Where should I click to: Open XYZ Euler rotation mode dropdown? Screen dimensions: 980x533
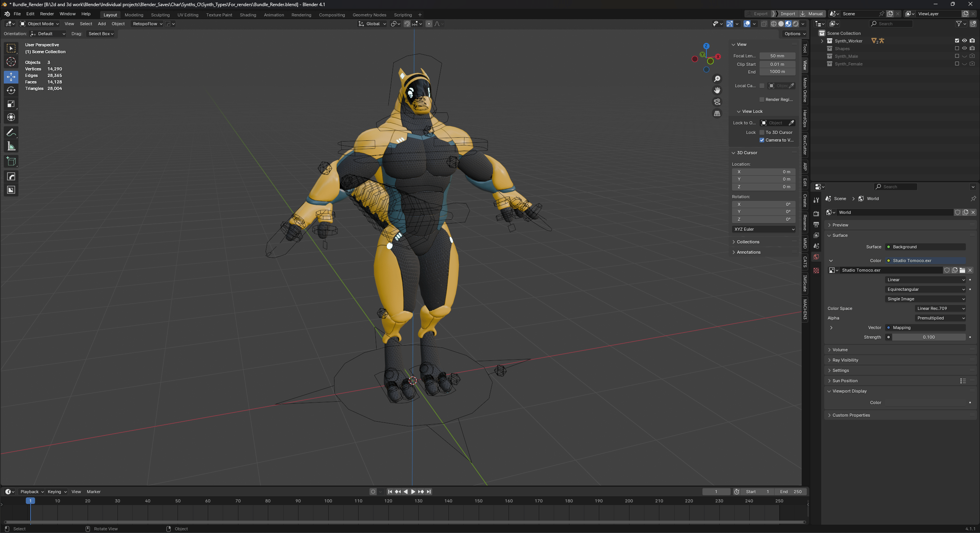pyautogui.click(x=764, y=229)
